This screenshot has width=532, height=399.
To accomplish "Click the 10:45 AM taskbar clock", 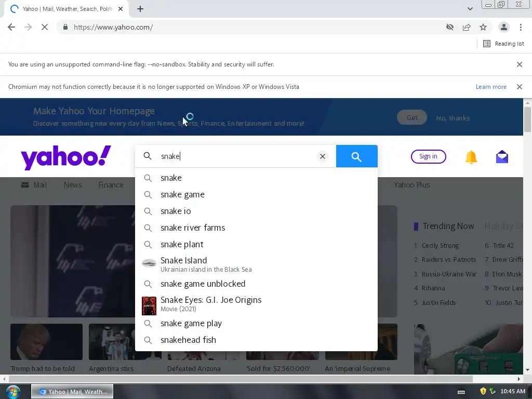I will (x=513, y=391).
